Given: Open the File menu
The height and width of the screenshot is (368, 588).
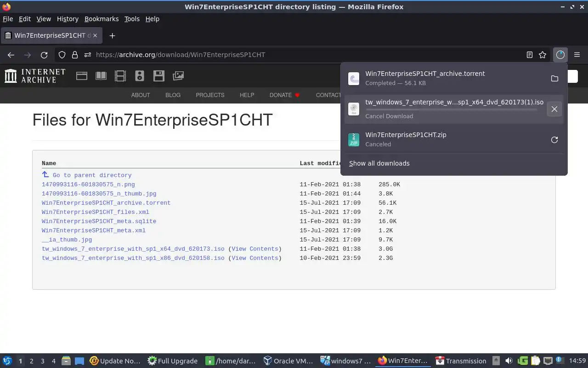Looking at the screenshot, I should point(8,19).
